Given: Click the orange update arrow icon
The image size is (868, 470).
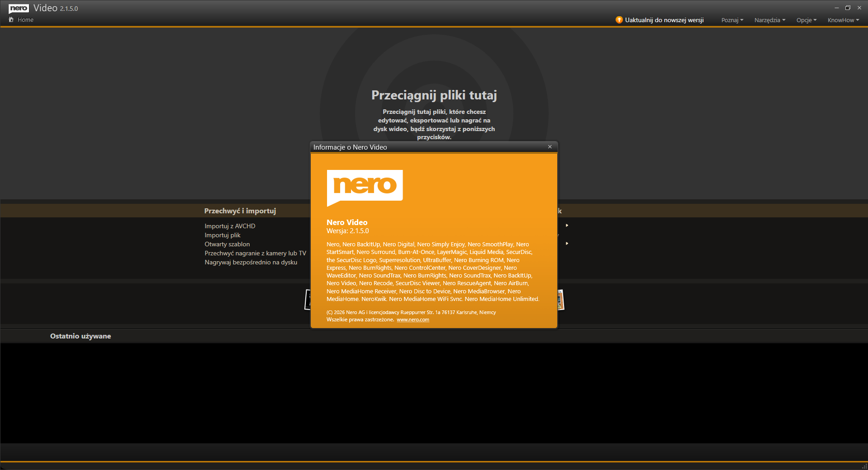Looking at the screenshot, I should click(619, 20).
